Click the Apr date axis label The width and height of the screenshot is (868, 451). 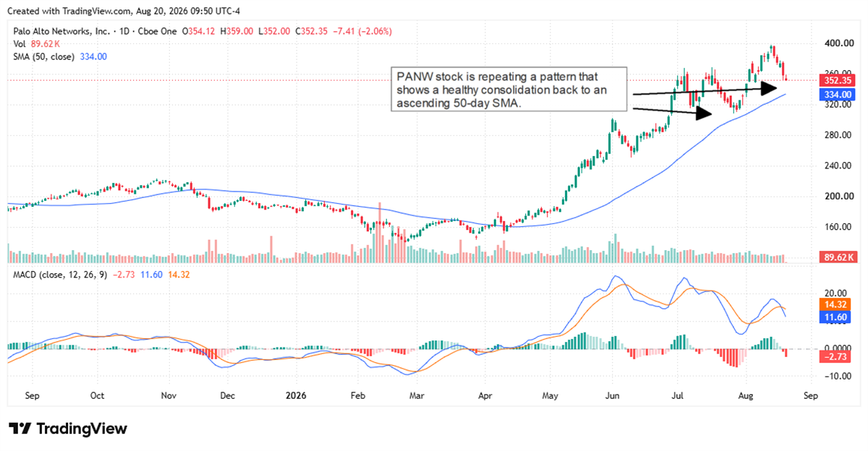pyautogui.click(x=487, y=396)
